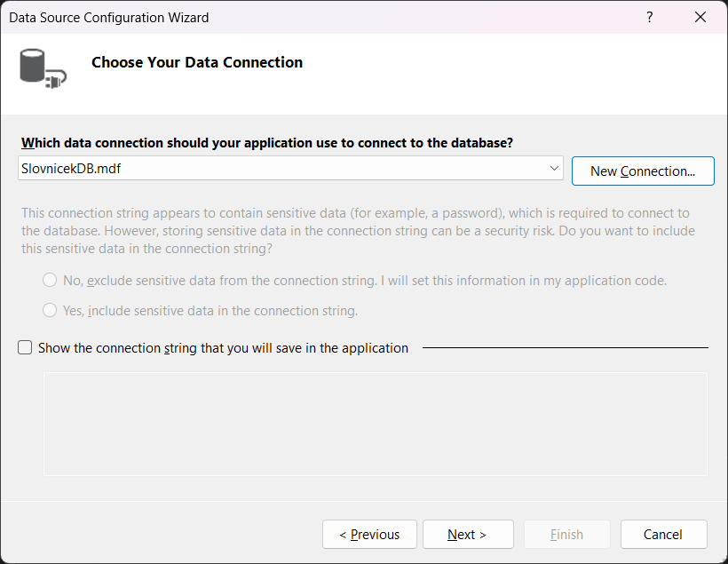Close the Data Source Configuration Wizard

click(x=700, y=17)
